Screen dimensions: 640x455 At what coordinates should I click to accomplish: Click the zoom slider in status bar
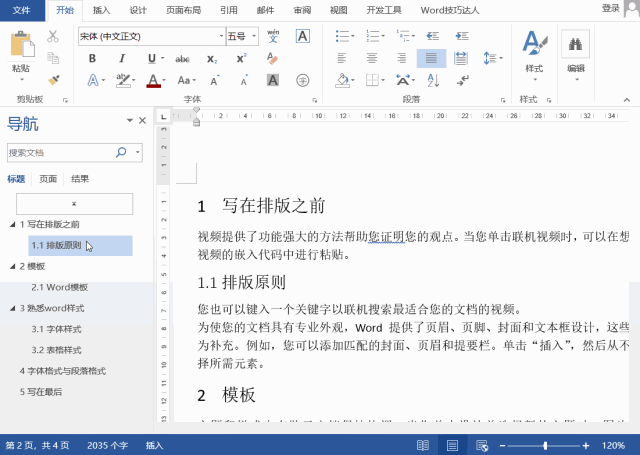coord(545,445)
